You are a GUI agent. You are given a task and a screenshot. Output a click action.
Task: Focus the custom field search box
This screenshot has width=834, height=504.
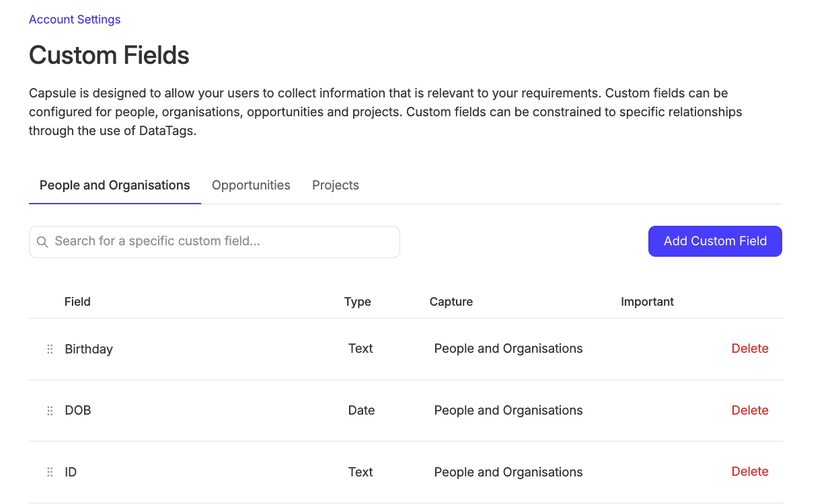tap(215, 242)
